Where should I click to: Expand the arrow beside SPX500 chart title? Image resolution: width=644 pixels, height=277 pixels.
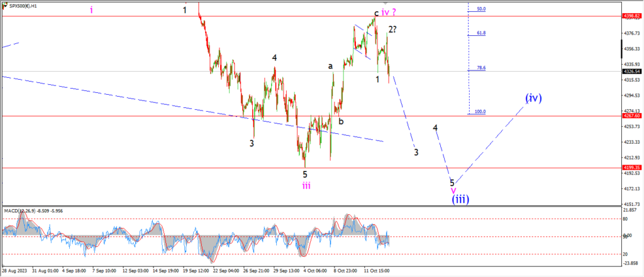4,6
